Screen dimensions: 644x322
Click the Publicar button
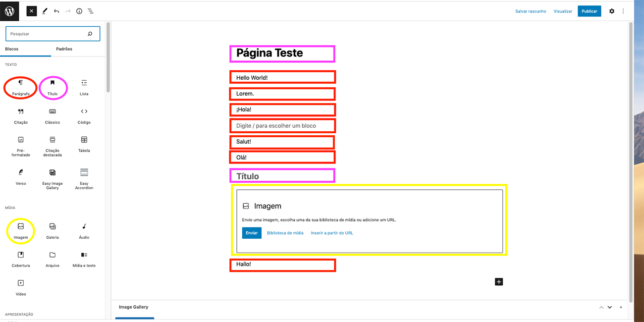(x=589, y=11)
